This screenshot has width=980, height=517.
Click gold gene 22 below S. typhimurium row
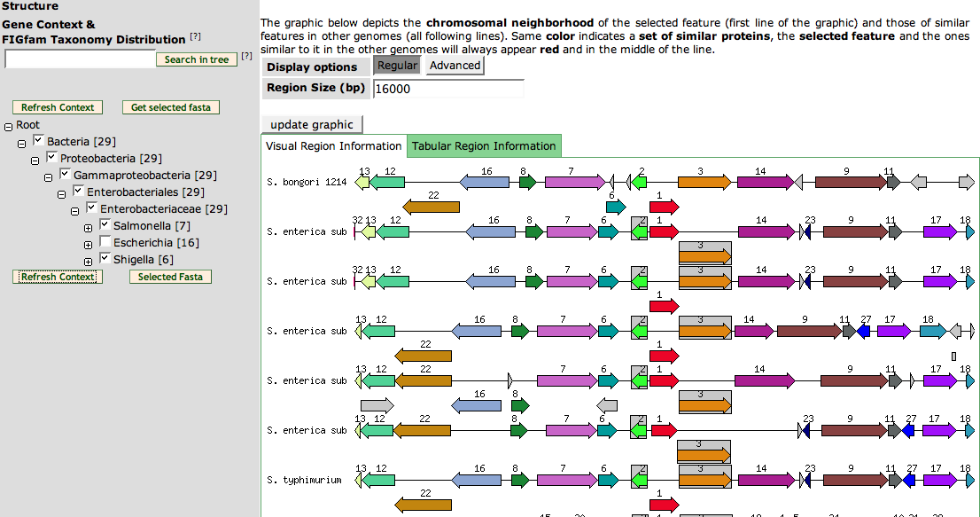(x=424, y=505)
